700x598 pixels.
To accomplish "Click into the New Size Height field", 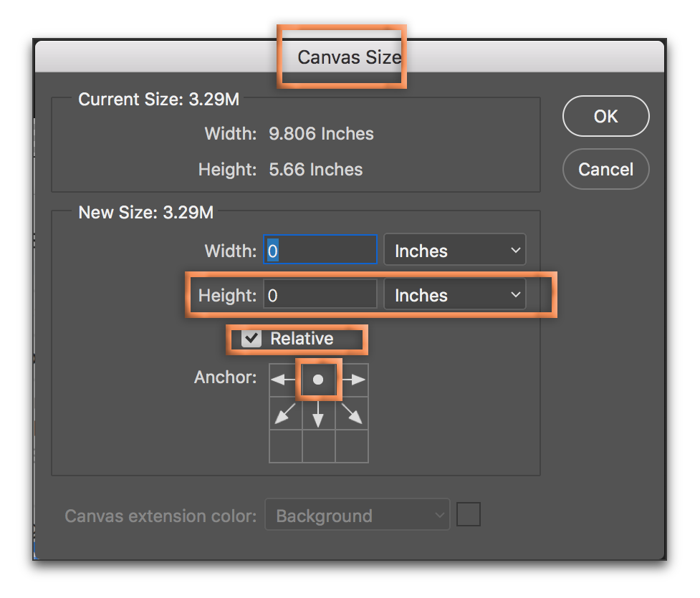I will click(x=320, y=295).
